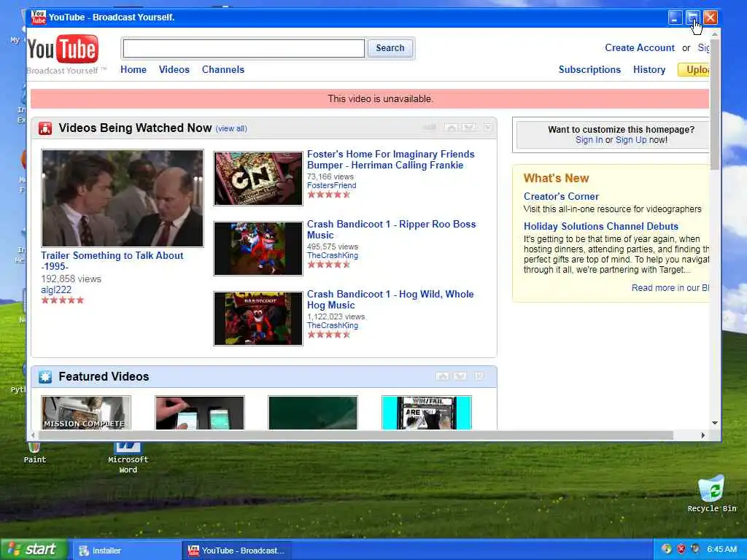Screen dimensions: 747x560
Task: Click the Search button
Action: click(390, 48)
